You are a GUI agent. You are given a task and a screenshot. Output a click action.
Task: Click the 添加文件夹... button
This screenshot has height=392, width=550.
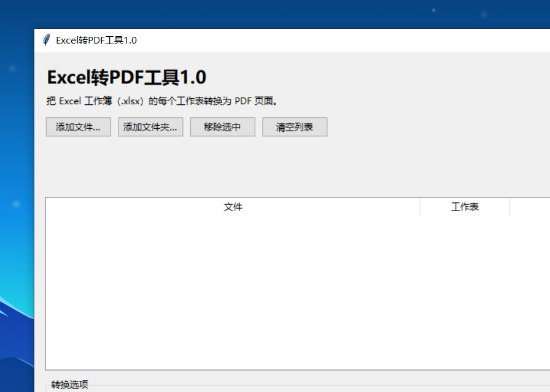pos(150,127)
